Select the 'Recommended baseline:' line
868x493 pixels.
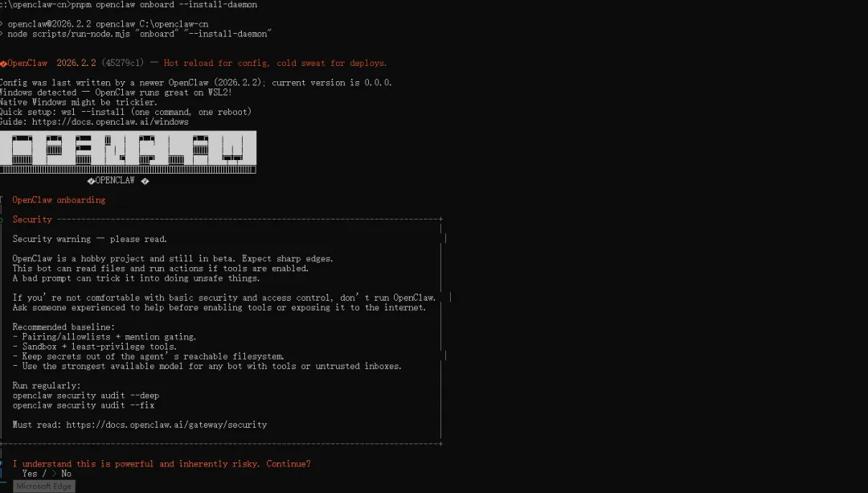(63, 327)
